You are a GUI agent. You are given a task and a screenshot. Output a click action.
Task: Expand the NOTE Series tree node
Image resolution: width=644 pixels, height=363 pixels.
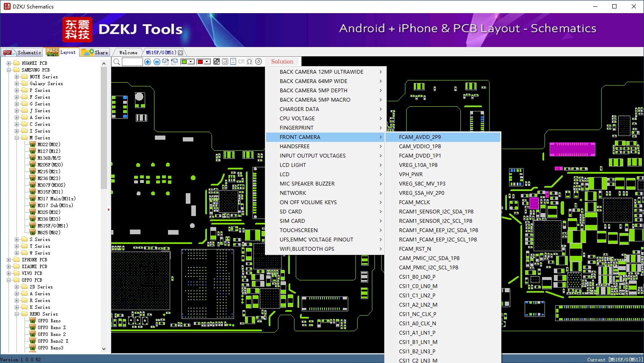[x=17, y=77]
